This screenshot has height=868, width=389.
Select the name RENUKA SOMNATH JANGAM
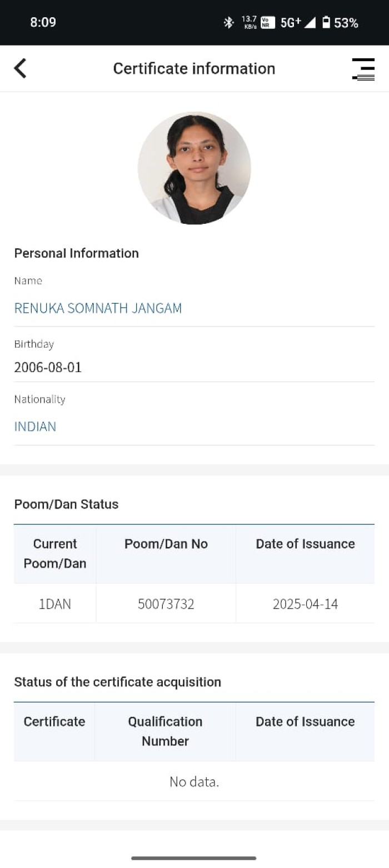98,308
